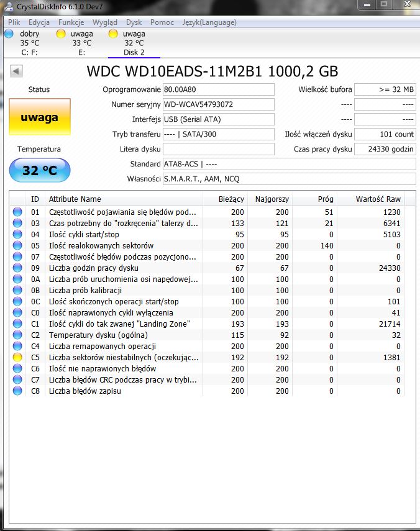Open the Pomoc menu

click(x=162, y=22)
